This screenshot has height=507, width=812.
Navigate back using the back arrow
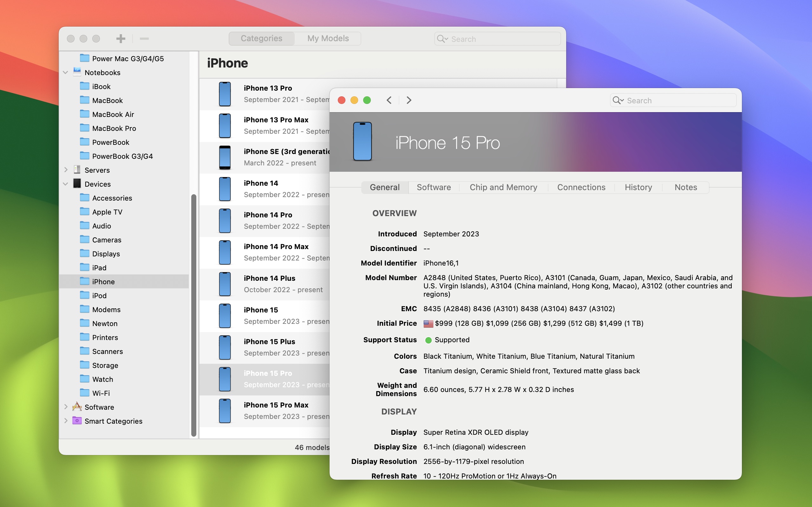[x=389, y=100]
